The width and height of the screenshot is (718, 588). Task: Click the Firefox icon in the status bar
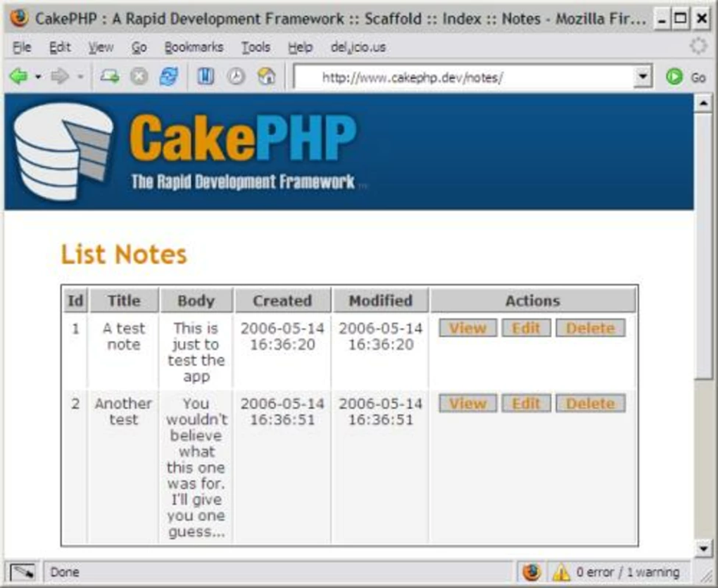[533, 572]
